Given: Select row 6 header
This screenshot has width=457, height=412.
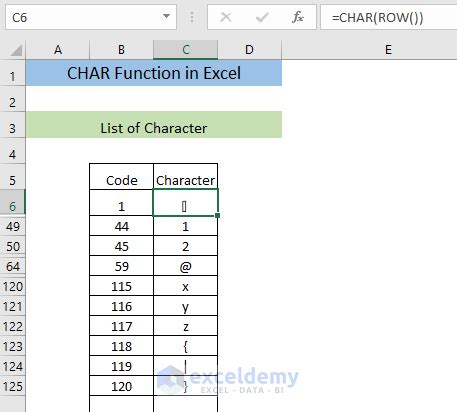Looking at the screenshot, I should coord(13,203).
